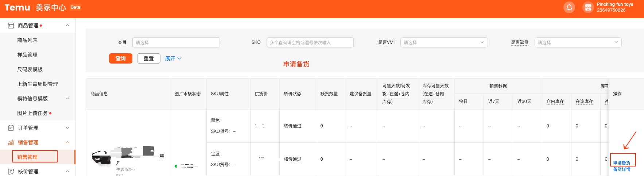Expand the 模特信息模版 submenu
This screenshot has height=176, width=644.
click(67, 99)
